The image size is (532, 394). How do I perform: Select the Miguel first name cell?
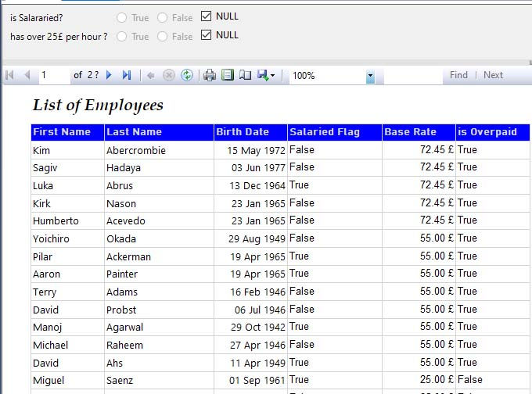tap(67, 381)
